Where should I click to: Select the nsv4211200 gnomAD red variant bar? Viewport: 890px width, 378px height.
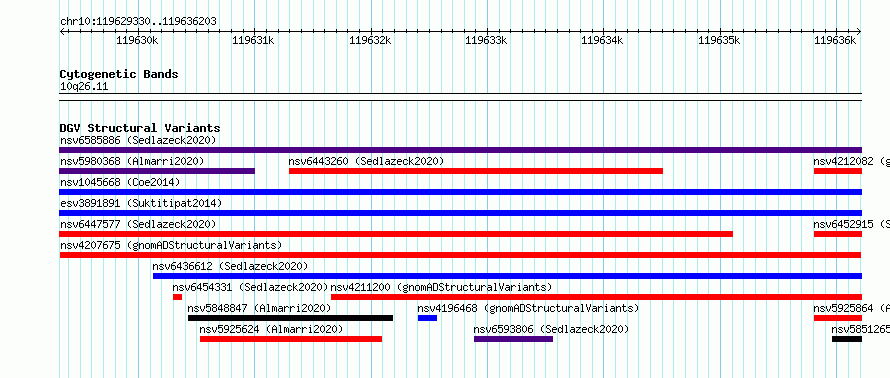[596, 297]
